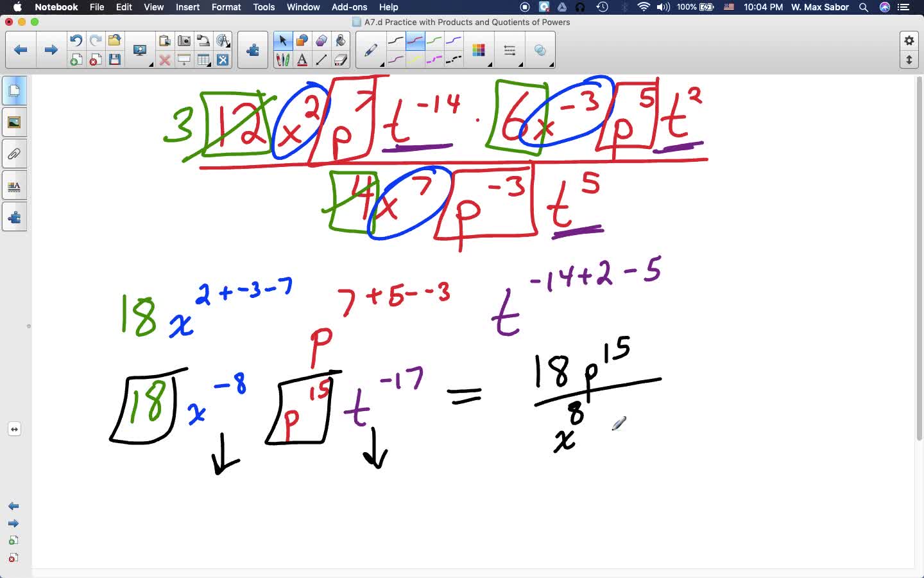The image size is (924, 578).
Task: Open Spotlight search in menu bar
Action: coord(864,7)
